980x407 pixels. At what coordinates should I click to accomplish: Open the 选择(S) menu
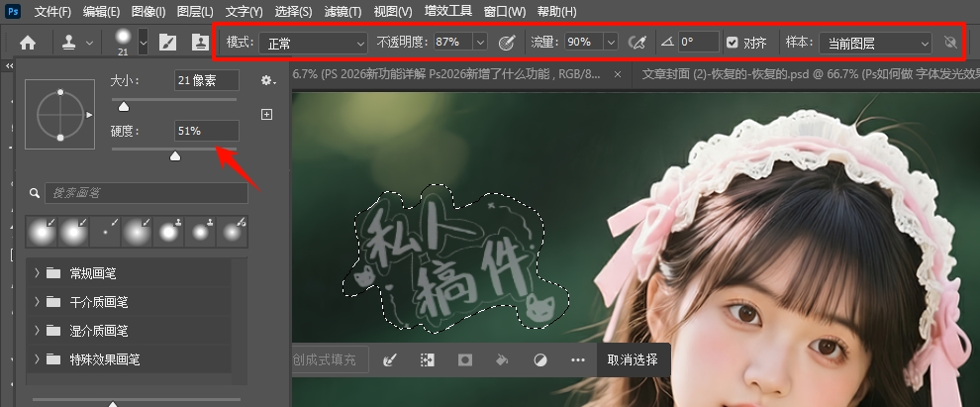point(293,11)
